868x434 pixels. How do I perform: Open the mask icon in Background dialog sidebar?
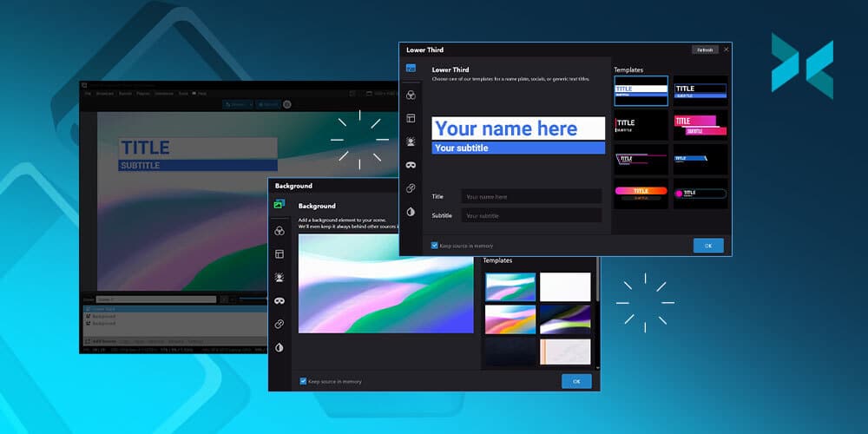[279, 300]
